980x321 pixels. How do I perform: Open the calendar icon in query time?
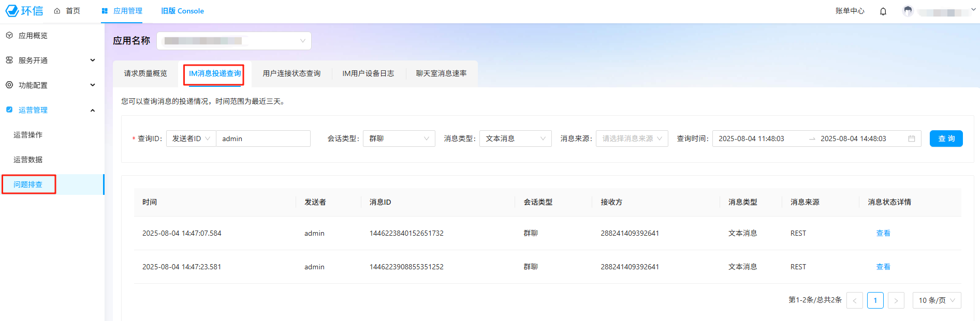pos(911,139)
